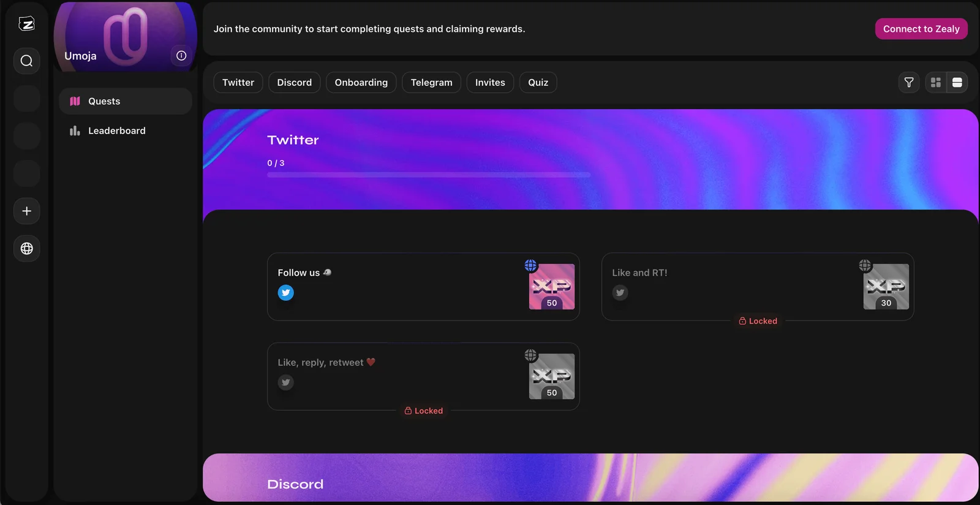This screenshot has width=980, height=505.
Task: Click the Locked label under Like, reply, retweet
Action: pyautogui.click(x=424, y=411)
